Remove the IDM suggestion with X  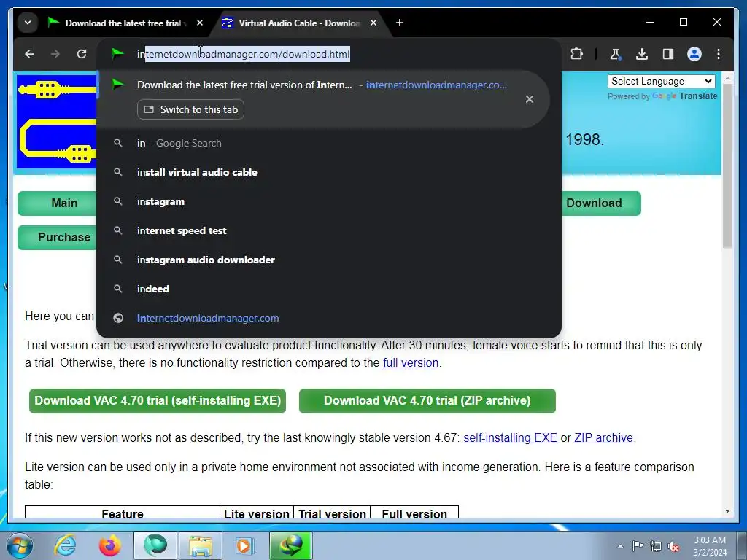[x=530, y=99]
